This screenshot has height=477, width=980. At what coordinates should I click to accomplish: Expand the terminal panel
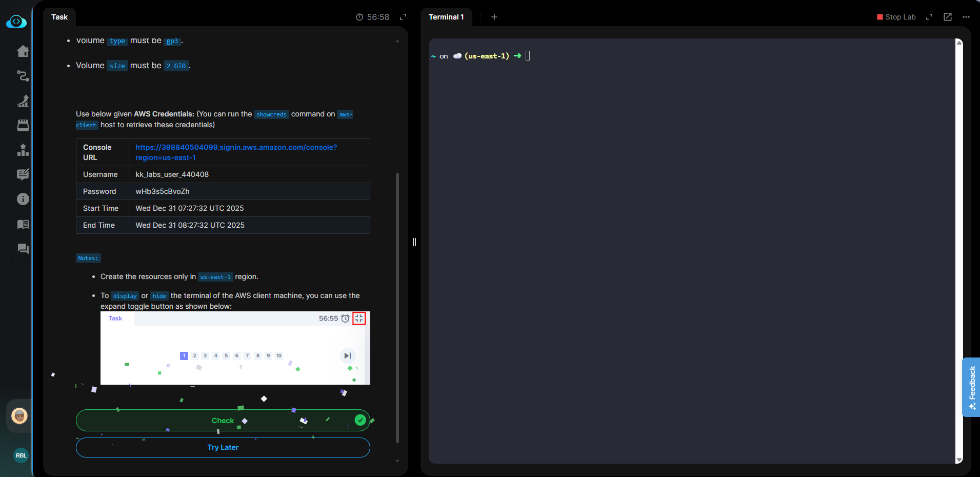pyautogui.click(x=929, y=17)
